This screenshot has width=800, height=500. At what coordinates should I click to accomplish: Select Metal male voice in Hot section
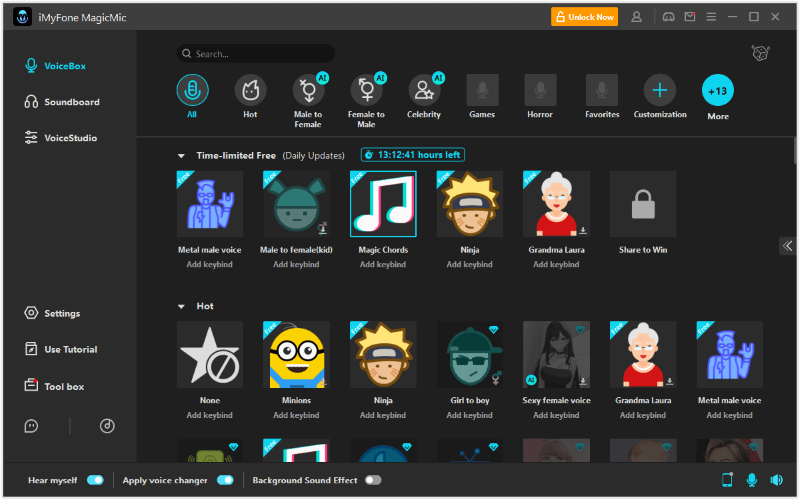730,355
